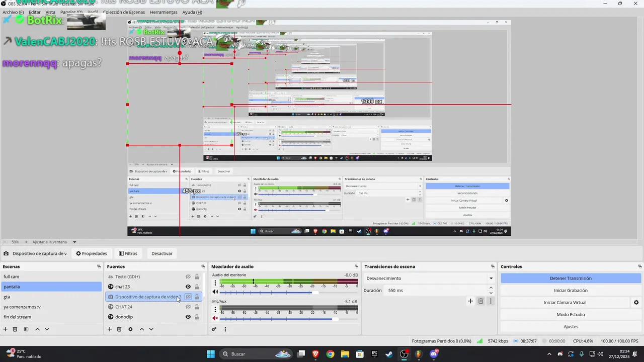Open Steam from the taskbar

tap(389, 354)
